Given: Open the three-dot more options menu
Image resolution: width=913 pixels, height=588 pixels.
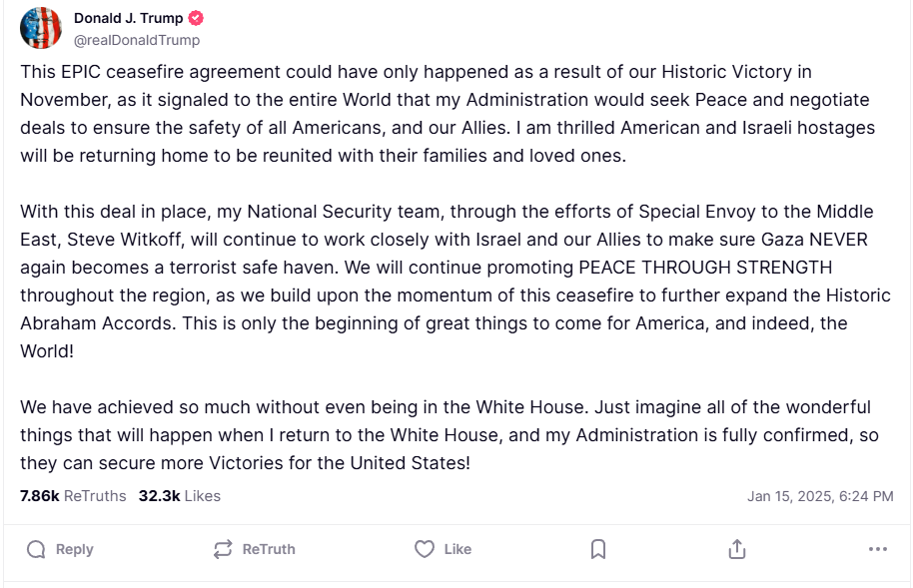Looking at the screenshot, I should (x=878, y=549).
